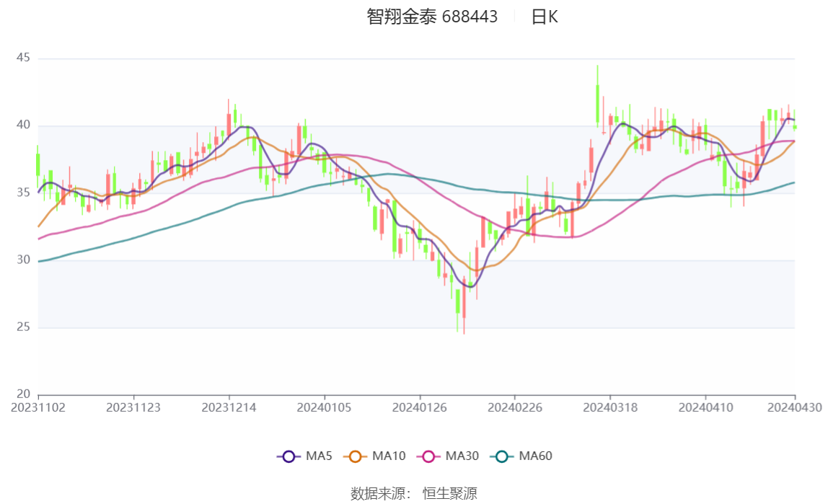Choose the 20240410 date axis label
The width and height of the screenshot is (828, 504).
[x=705, y=407]
